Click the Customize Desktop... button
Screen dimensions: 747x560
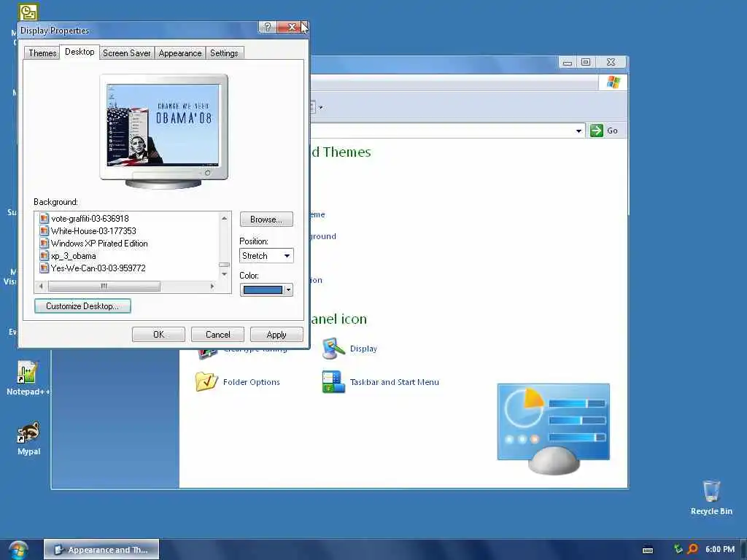tap(82, 306)
